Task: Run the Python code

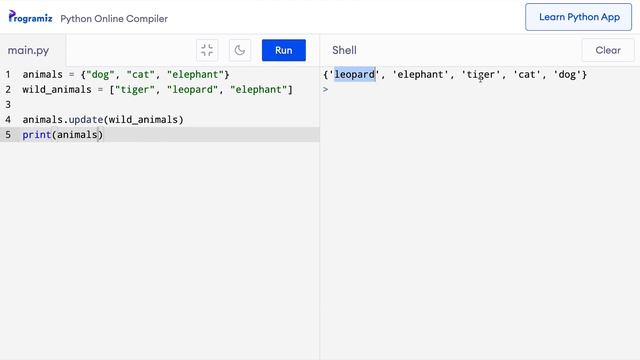Action: coord(284,50)
